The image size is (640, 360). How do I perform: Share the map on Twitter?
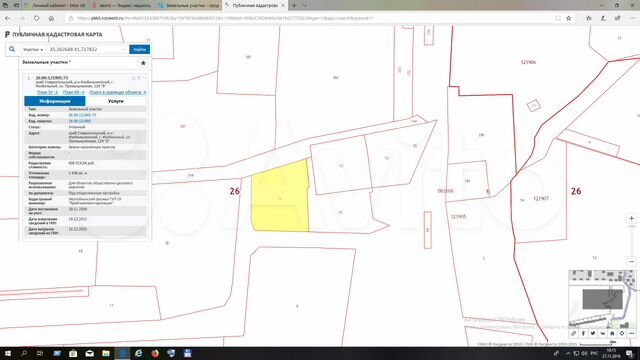[593, 333]
